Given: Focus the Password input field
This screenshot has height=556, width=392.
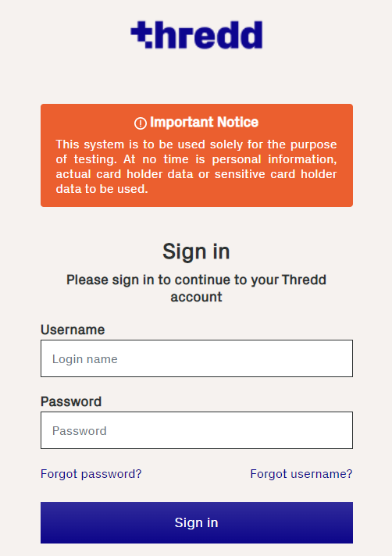Looking at the screenshot, I should tap(197, 430).
